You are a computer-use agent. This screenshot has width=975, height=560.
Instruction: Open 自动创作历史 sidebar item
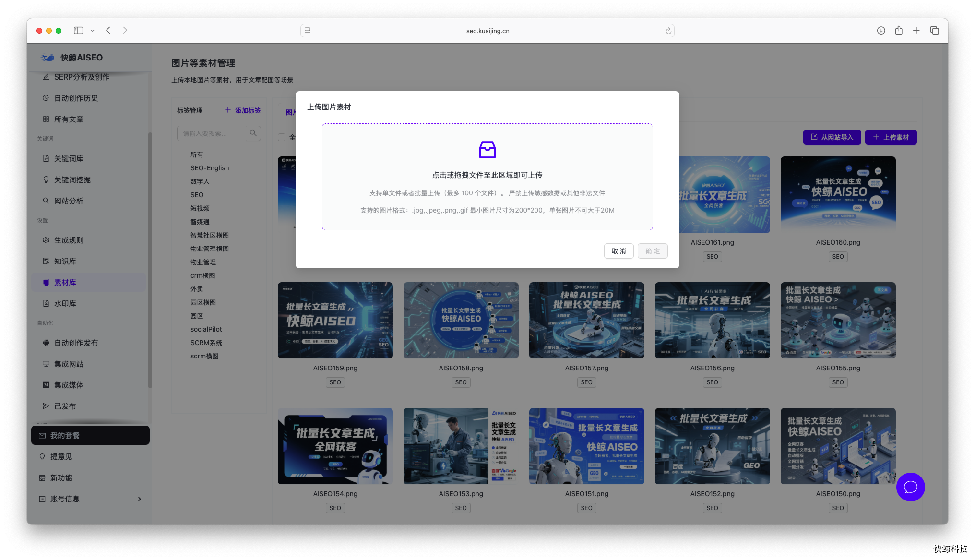coord(90,98)
